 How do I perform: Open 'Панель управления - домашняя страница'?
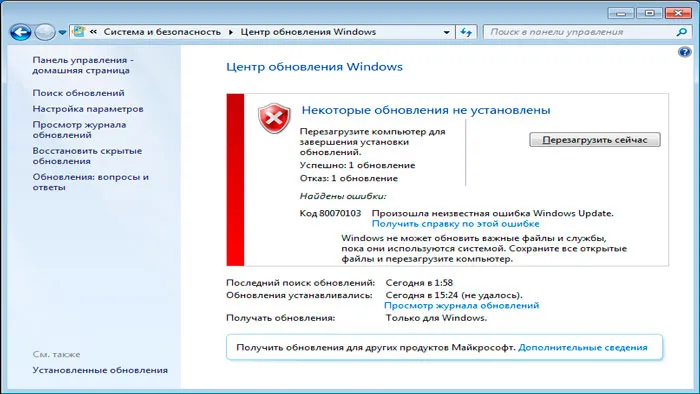point(83,65)
